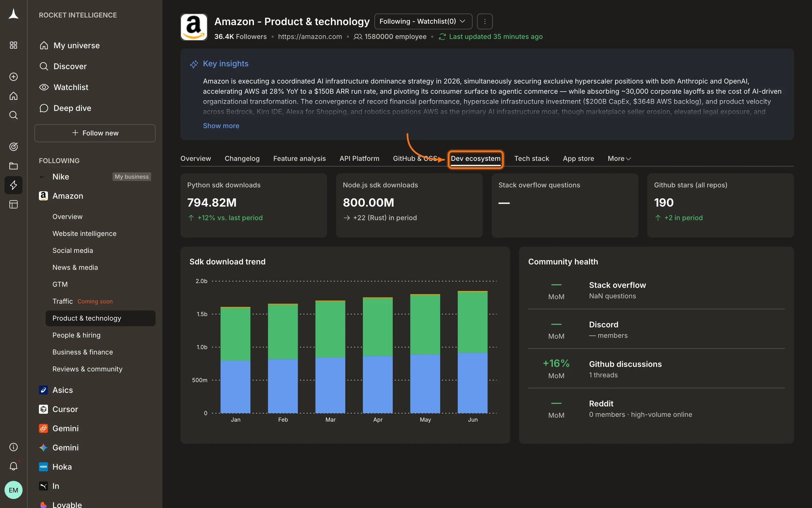812x508 pixels.
Task: Click the Stack overflow row in Community health
Action: (656, 290)
